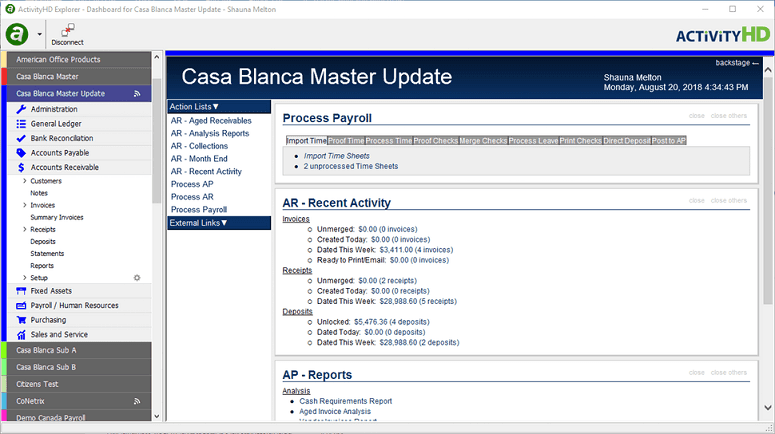Select Casa Blanca Sub A company
Image resolution: width=775 pixels, height=434 pixels.
pyautogui.click(x=79, y=350)
